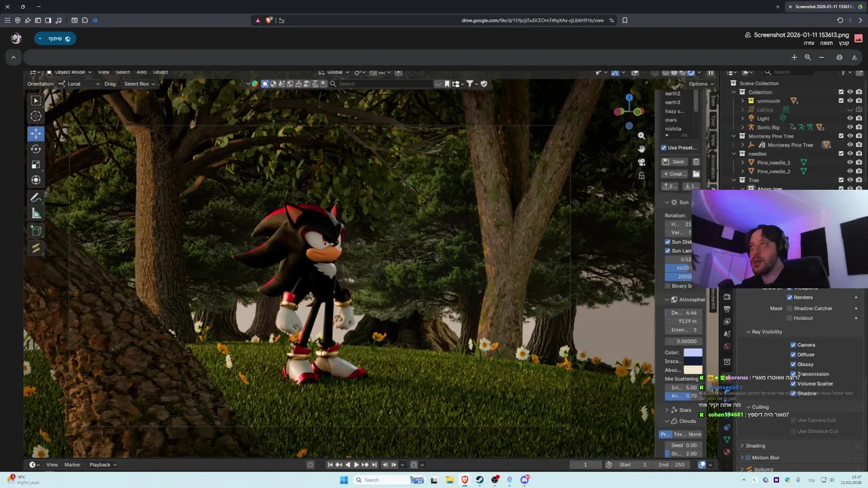Viewport: 868px width, 488px height.
Task: Click the blue share button in Google Drive
Action: 54,39
